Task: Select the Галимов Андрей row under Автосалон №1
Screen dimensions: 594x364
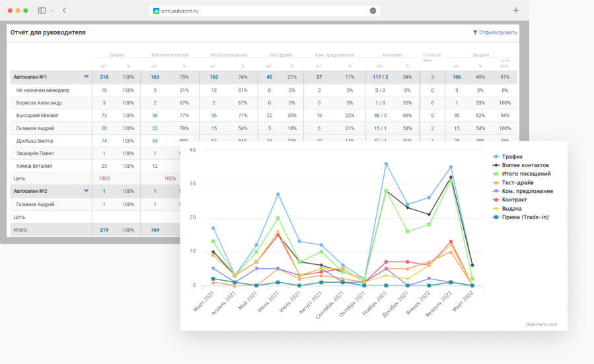Action: pyautogui.click(x=35, y=128)
